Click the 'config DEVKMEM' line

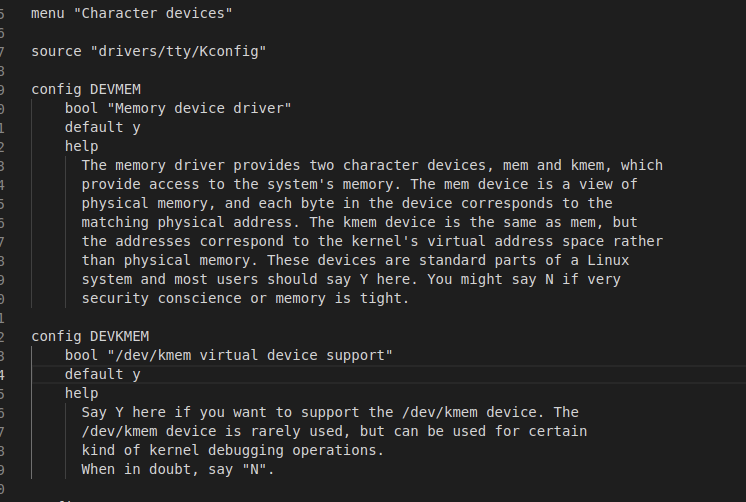point(90,336)
